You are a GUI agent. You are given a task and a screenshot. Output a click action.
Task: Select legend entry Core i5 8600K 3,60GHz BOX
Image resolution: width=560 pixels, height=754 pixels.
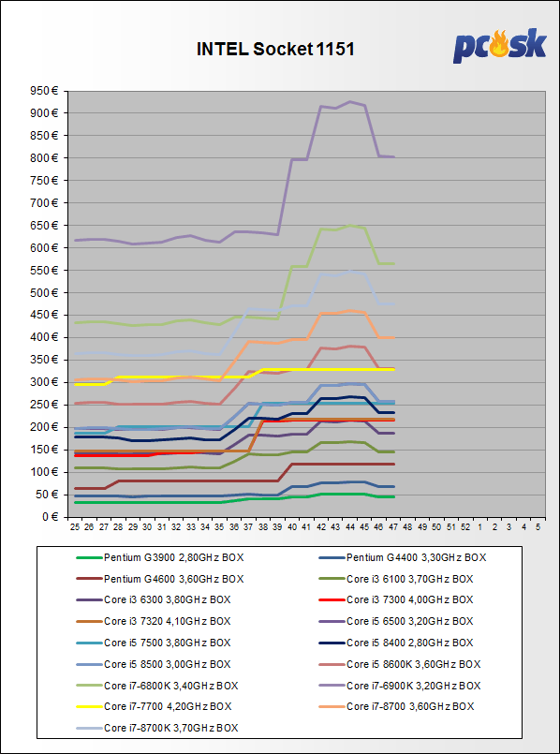click(400, 664)
